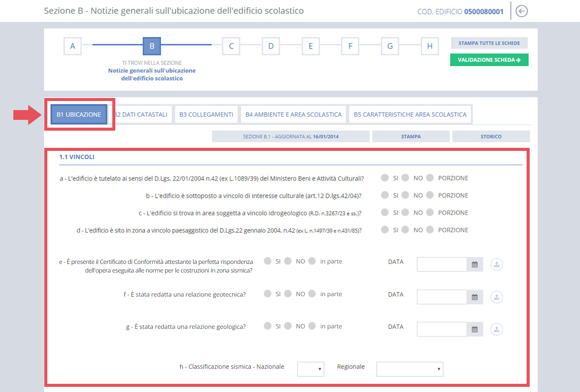Switch to B2 Dati Catastali tab
The width and height of the screenshot is (580, 392).
point(143,114)
